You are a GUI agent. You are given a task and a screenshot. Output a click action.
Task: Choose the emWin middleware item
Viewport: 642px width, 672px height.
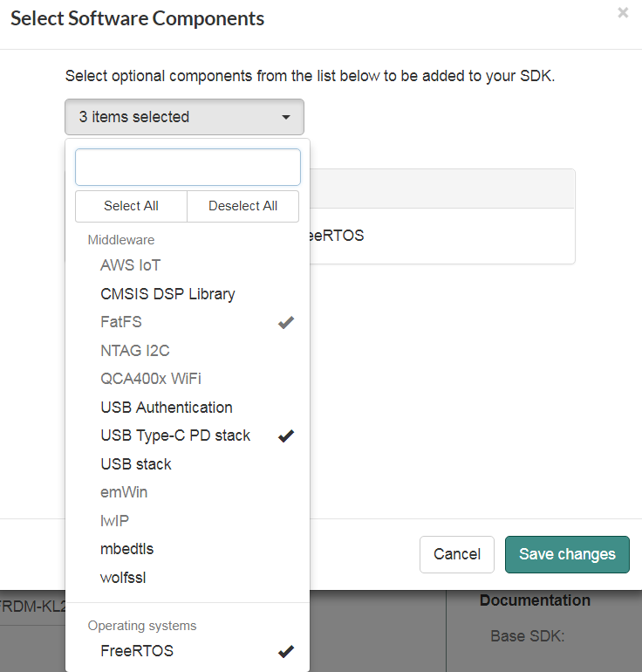coord(124,492)
